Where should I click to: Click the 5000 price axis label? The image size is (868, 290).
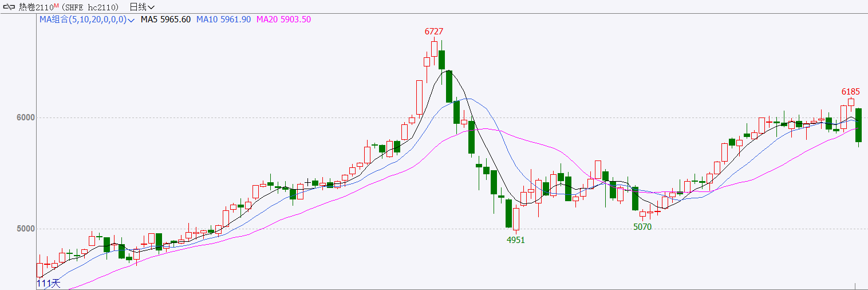(25, 229)
